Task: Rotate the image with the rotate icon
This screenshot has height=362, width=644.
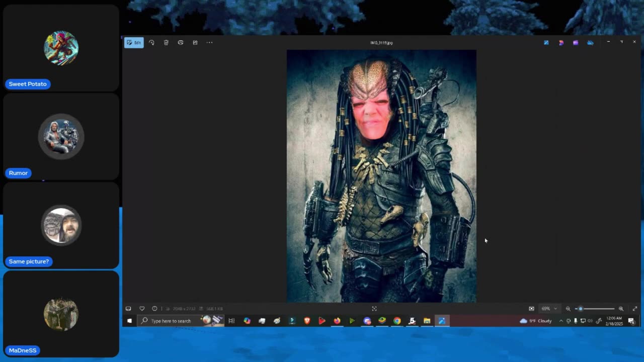Action: point(151,43)
